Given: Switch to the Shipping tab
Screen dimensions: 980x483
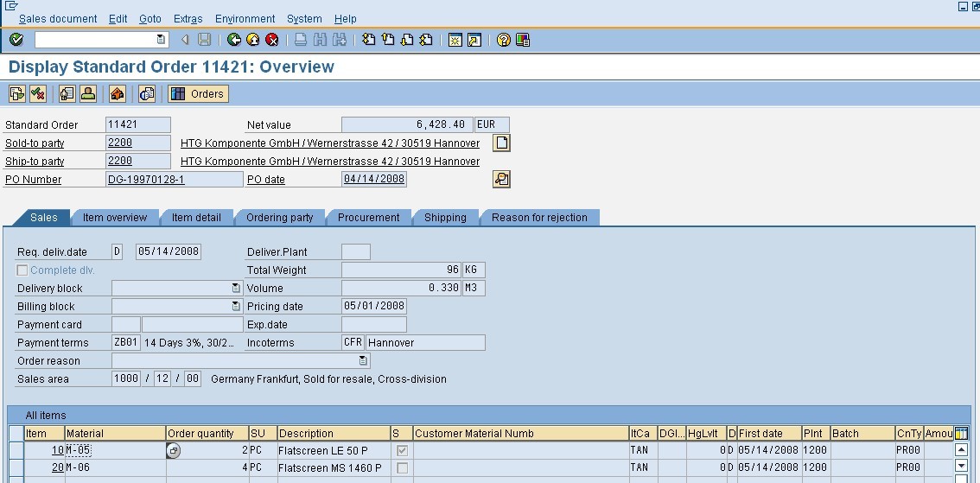Looking at the screenshot, I should (445, 218).
